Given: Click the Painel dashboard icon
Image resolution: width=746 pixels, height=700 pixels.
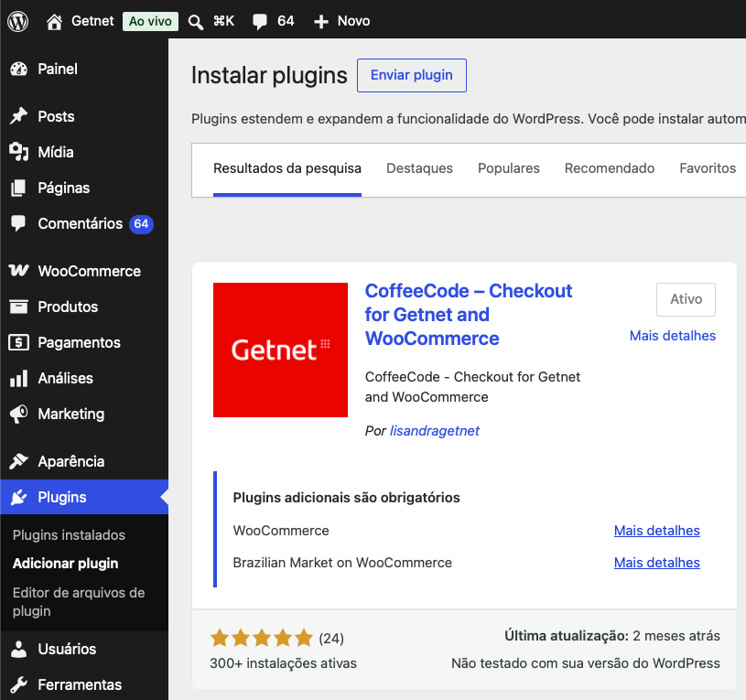Looking at the screenshot, I should tap(18, 69).
